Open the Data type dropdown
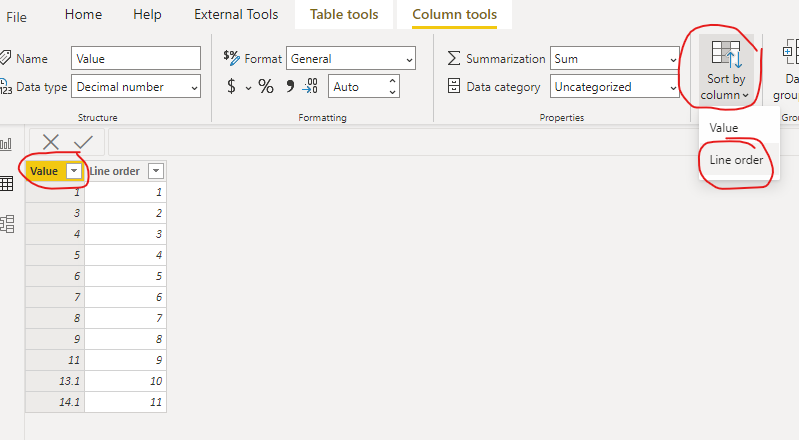Viewport: 799px width, 440px height. coord(136,87)
